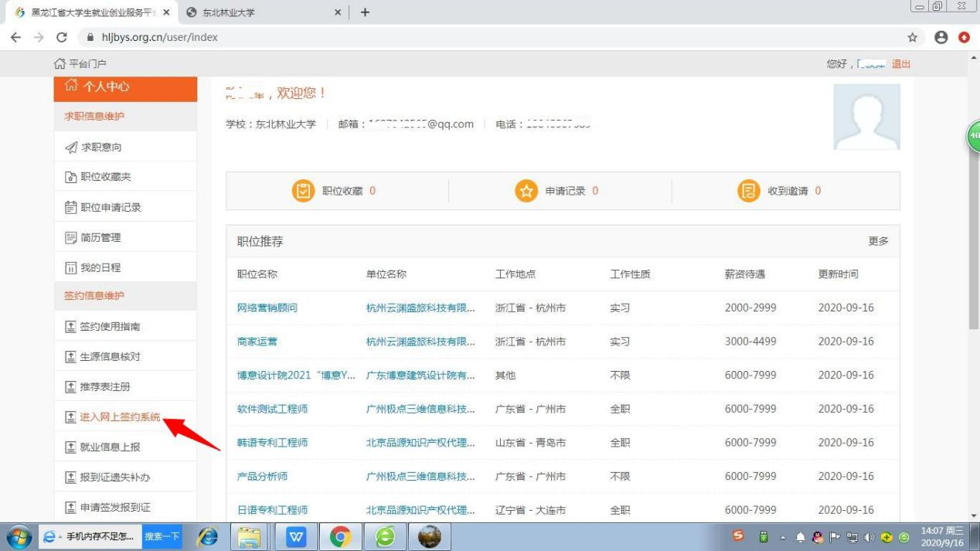The image size is (980, 551).
Task: Click 更多 to see more jobs
Action: tap(878, 241)
